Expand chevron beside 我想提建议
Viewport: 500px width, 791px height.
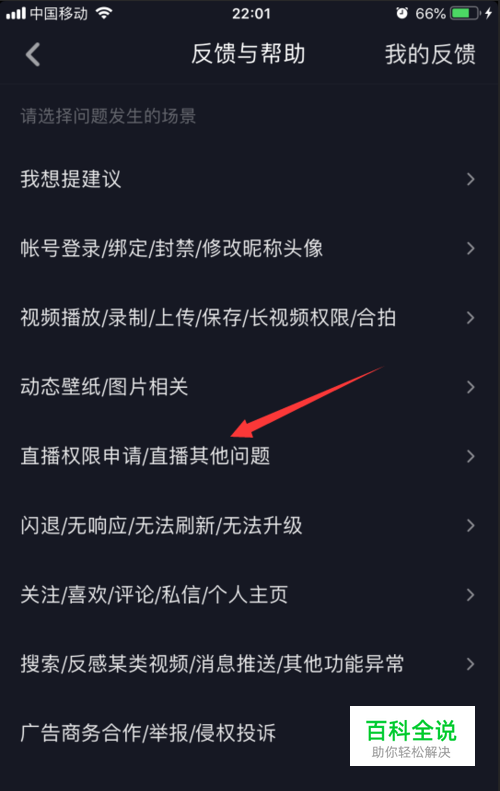470,179
